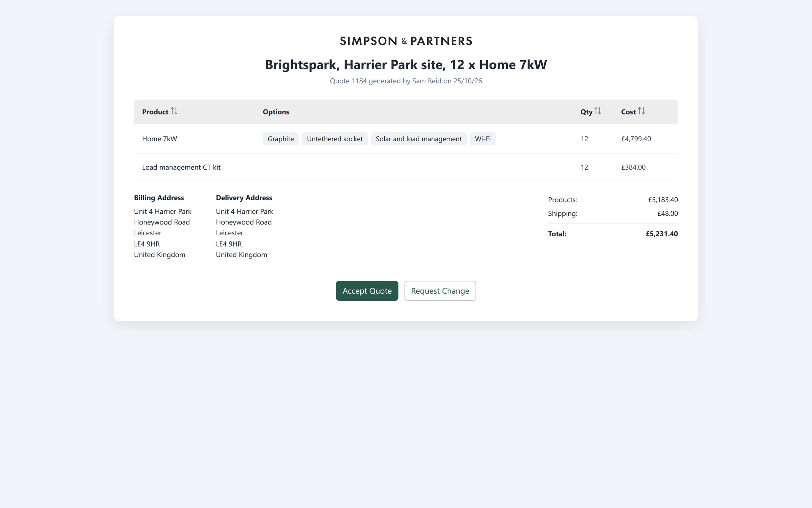Select the Graphite option tag
This screenshot has width=812, height=508.
281,139
